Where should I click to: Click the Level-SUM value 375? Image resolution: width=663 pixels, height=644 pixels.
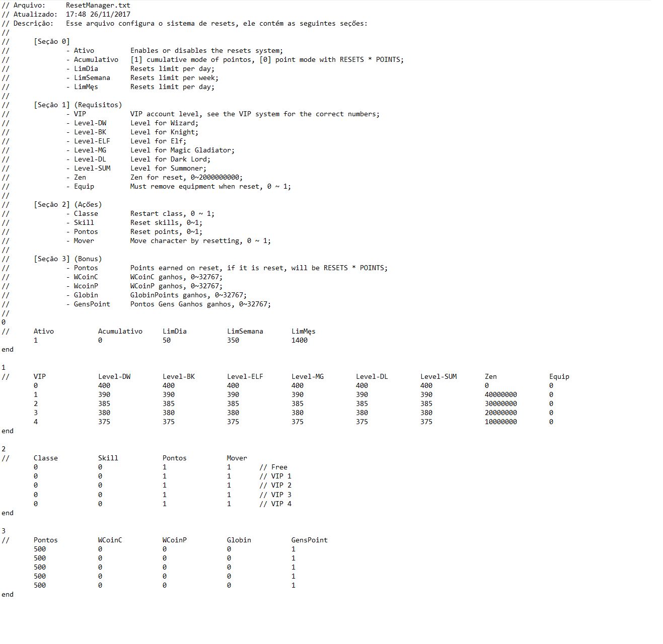pyautogui.click(x=426, y=422)
